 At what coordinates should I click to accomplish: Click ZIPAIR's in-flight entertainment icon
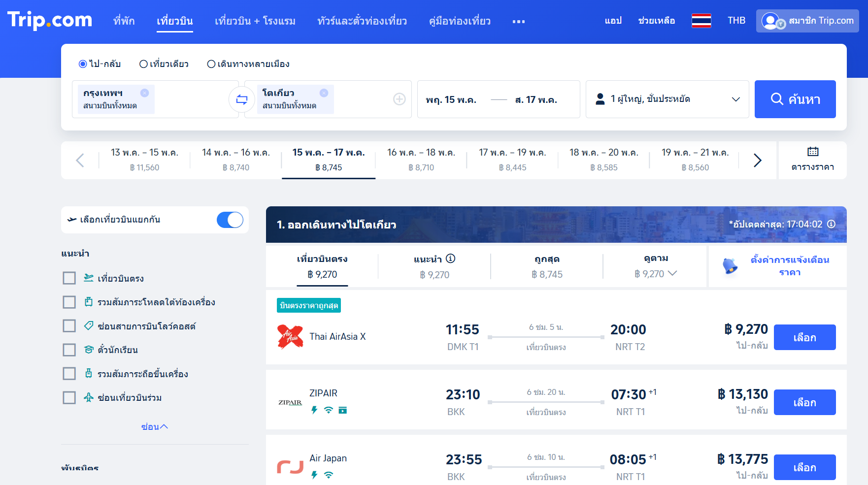[343, 410]
